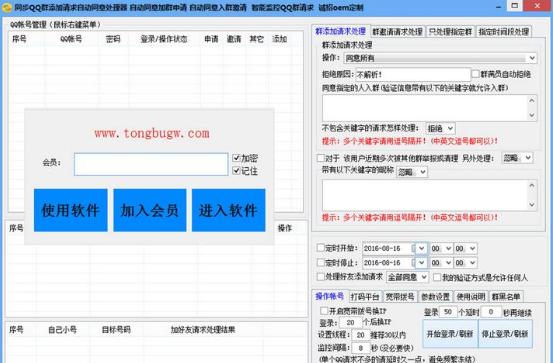Select the 打码平台 tab
The width and height of the screenshot is (553, 363).
(x=365, y=297)
